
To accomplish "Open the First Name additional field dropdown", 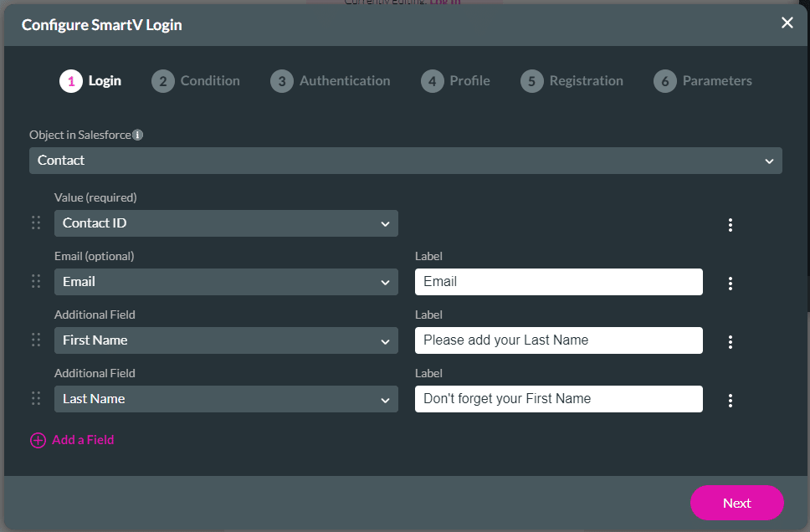I will 226,340.
